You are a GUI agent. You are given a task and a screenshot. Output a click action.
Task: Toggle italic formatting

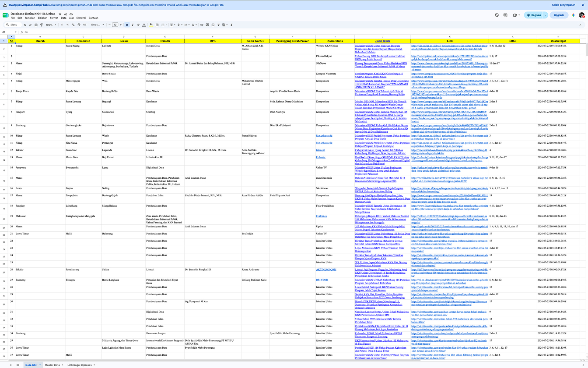(x=133, y=25)
